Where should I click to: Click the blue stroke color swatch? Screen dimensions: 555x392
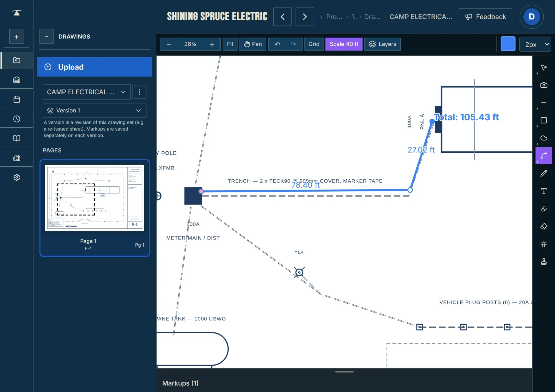[x=508, y=44]
